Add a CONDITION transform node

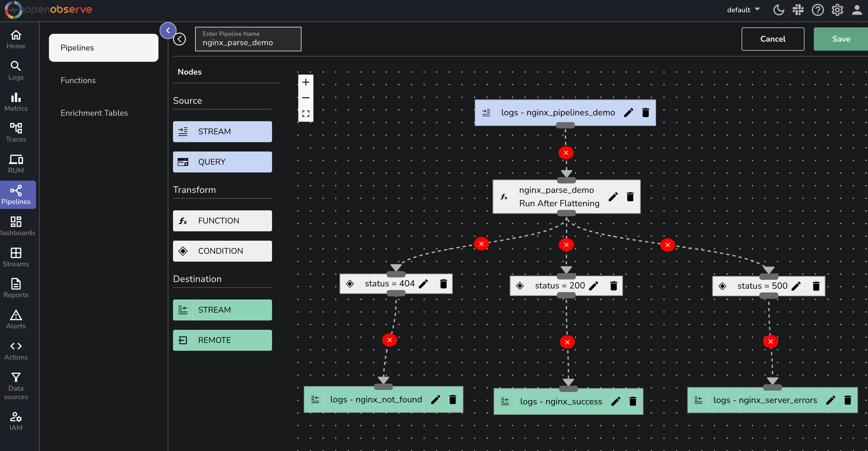pyautogui.click(x=222, y=251)
